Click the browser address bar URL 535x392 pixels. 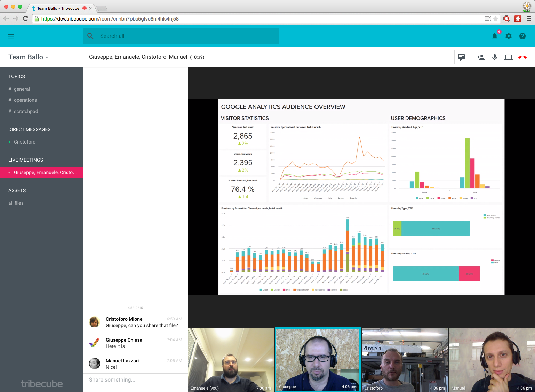tap(110, 19)
